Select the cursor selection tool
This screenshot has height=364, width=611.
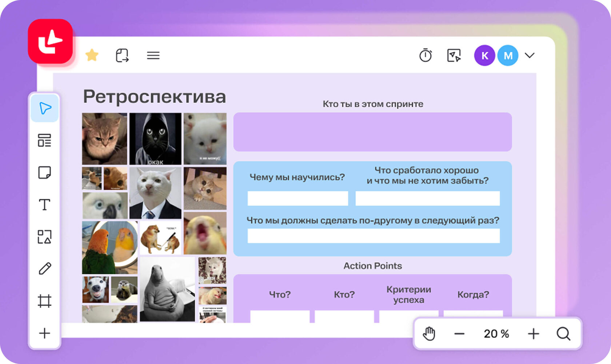pos(44,108)
